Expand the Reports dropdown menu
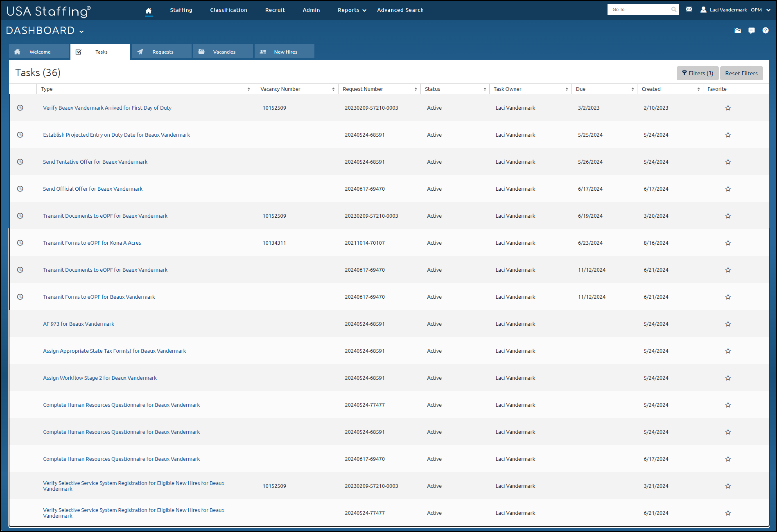Screen dimensions: 777x532 (x=351, y=10)
